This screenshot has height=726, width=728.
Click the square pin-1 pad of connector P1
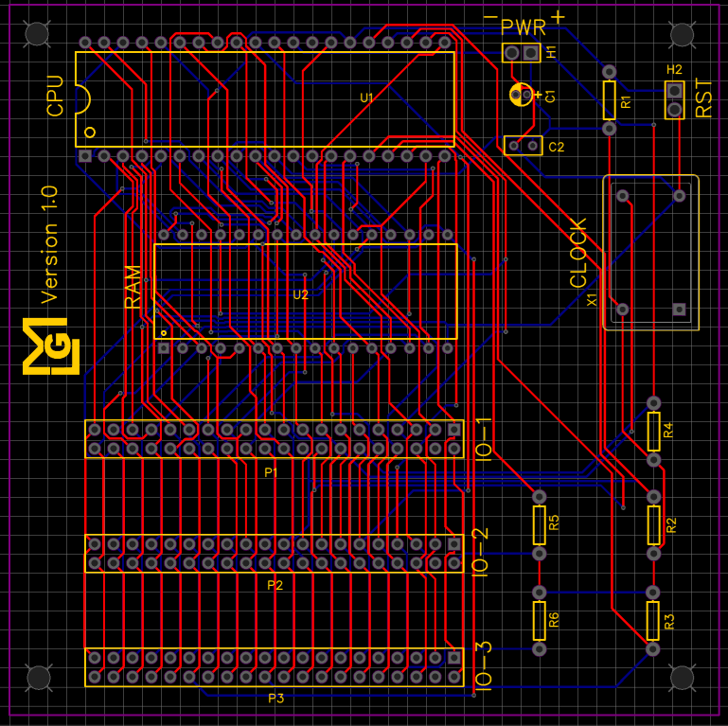pyautogui.click(x=453, y=430)
